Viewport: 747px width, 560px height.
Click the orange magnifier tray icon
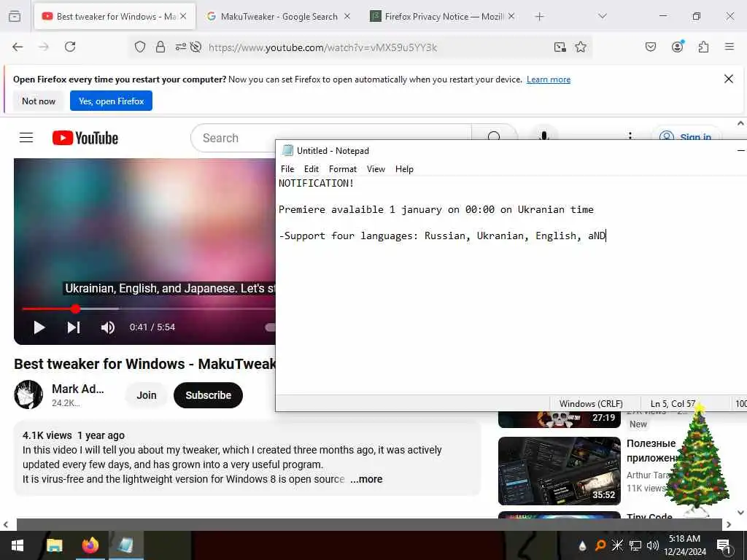point(600,545)
